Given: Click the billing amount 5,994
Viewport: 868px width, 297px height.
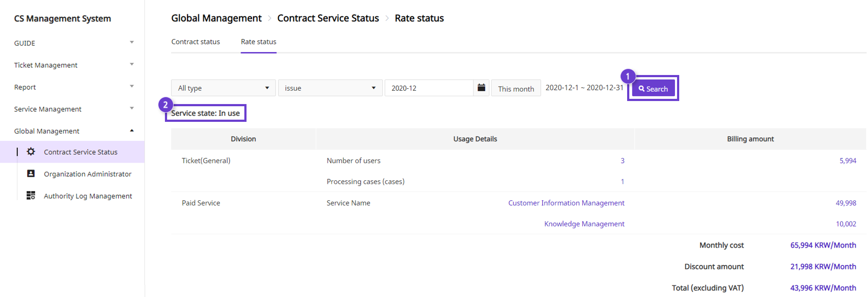Looking at the screenshot, I should pyautogui.click(x=848, y=160).
